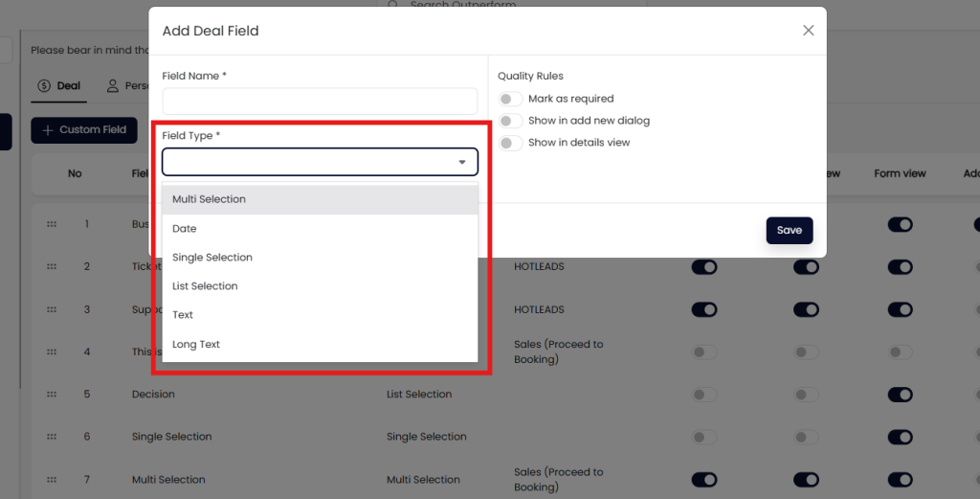Screen dimensions: 980x499
Task: Click drag handle icon for row 5
Action: tap(52, 394)
